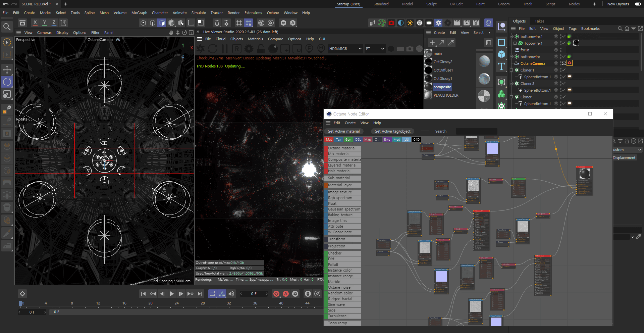644x333 pixels.
Task: Click the Node Editor search field
Action: click(x=476, y=131)
